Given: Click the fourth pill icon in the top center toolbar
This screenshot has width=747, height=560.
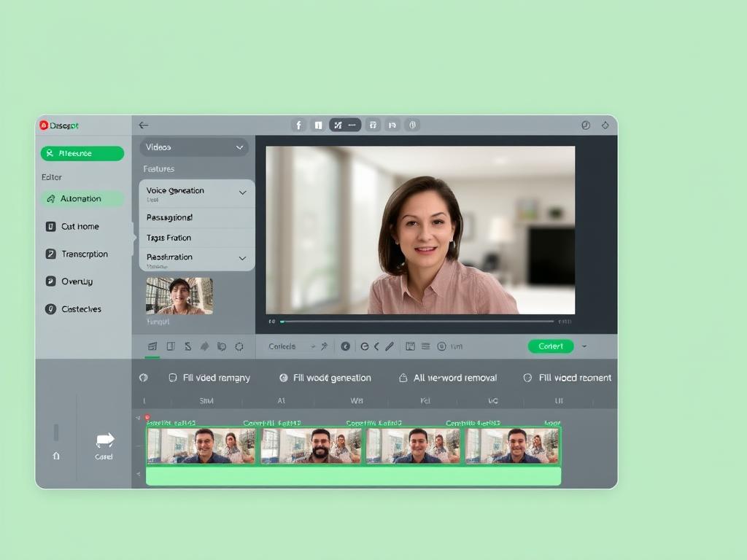Looking at the screenshot, I should point(373,125).
